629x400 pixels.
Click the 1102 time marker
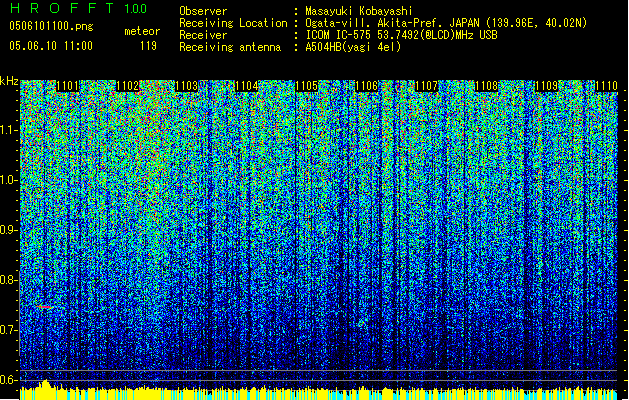128,86
